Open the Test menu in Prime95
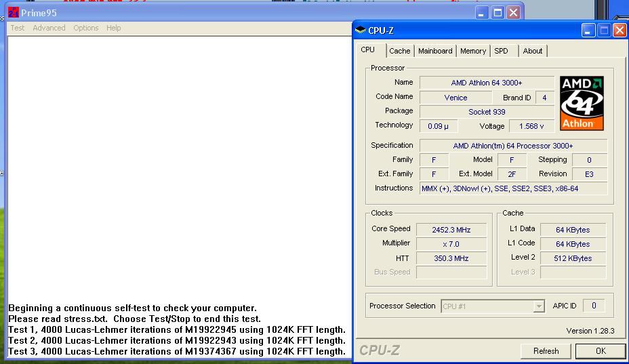629x364 pixels. (17, 28)
